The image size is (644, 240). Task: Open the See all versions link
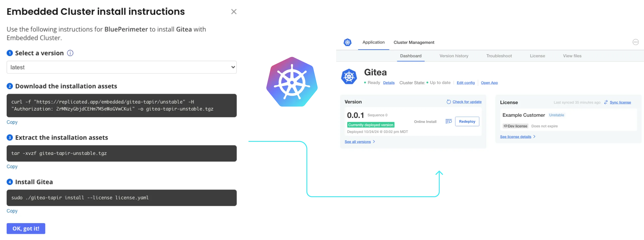pyautogui.click(x=358, y=142)
